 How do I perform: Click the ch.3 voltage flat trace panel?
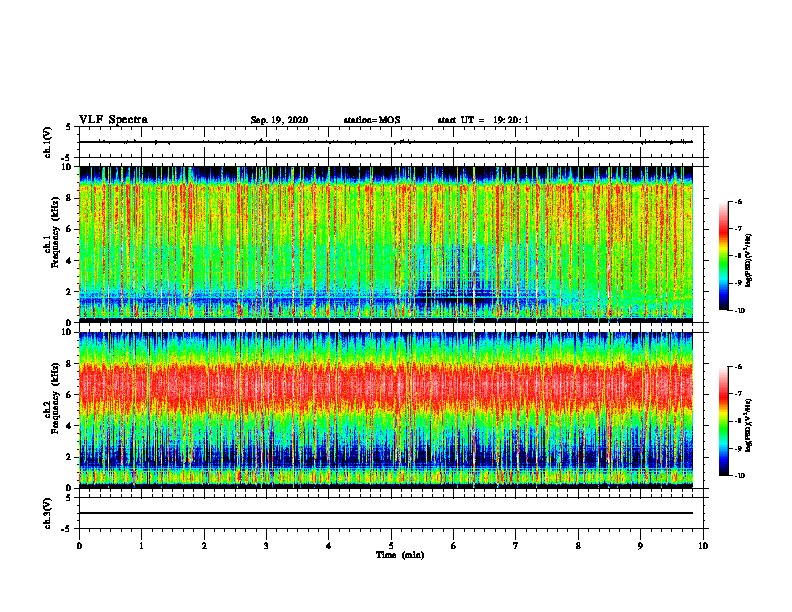click(x=391, y=513)
